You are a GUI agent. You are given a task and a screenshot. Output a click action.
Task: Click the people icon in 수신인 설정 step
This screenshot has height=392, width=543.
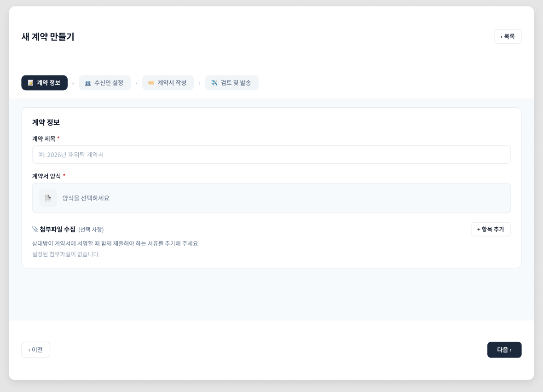click(x=88, y=83)
